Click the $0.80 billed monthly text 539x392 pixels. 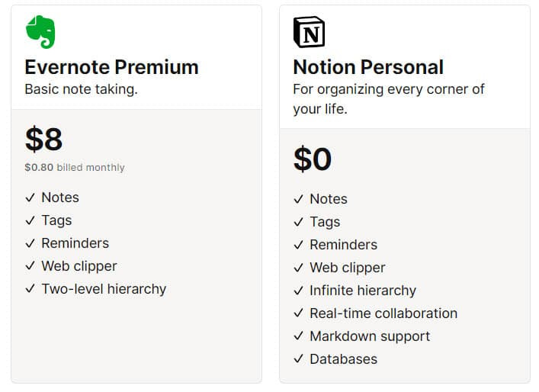click(x=75, y=168)
